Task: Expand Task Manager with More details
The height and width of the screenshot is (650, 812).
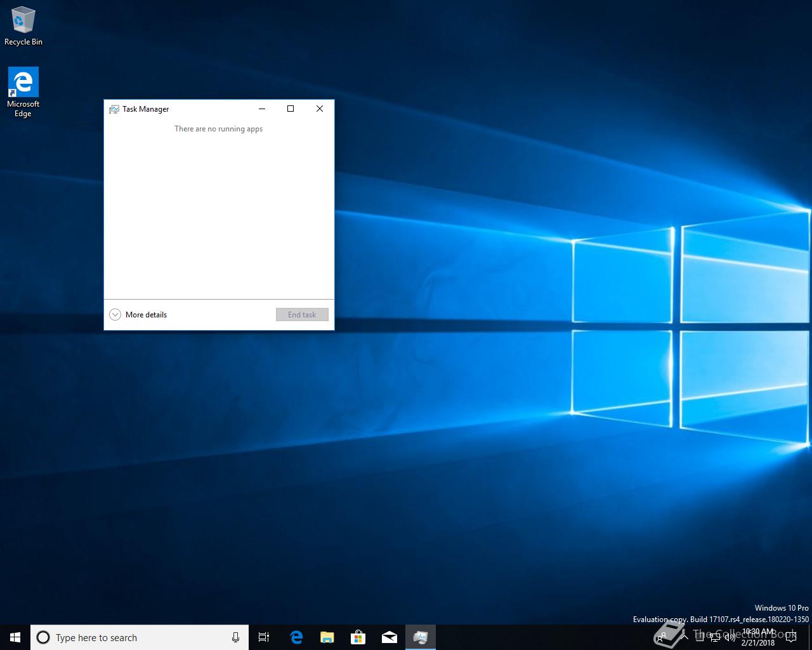Action: [138, 315]
